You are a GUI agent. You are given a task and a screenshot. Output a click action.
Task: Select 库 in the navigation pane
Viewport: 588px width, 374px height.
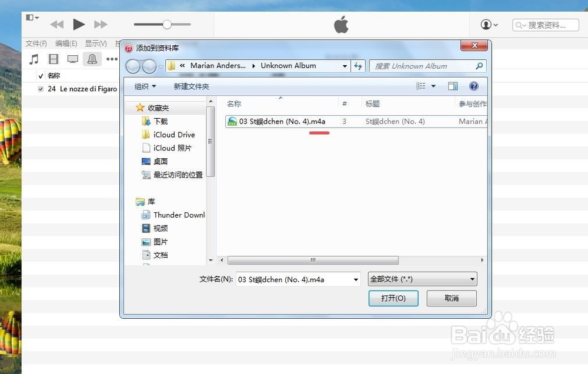[x=145, y=202]
